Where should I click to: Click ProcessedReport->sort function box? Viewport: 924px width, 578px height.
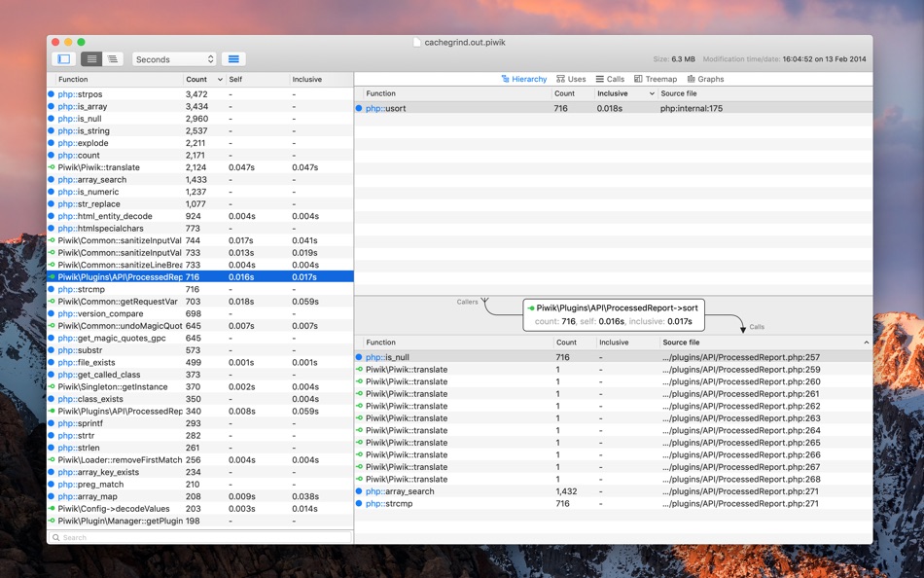[614, 315]
